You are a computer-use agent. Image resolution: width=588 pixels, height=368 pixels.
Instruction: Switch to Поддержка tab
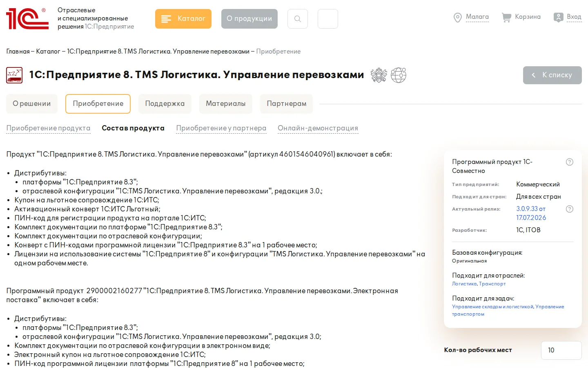click(165, 104)
